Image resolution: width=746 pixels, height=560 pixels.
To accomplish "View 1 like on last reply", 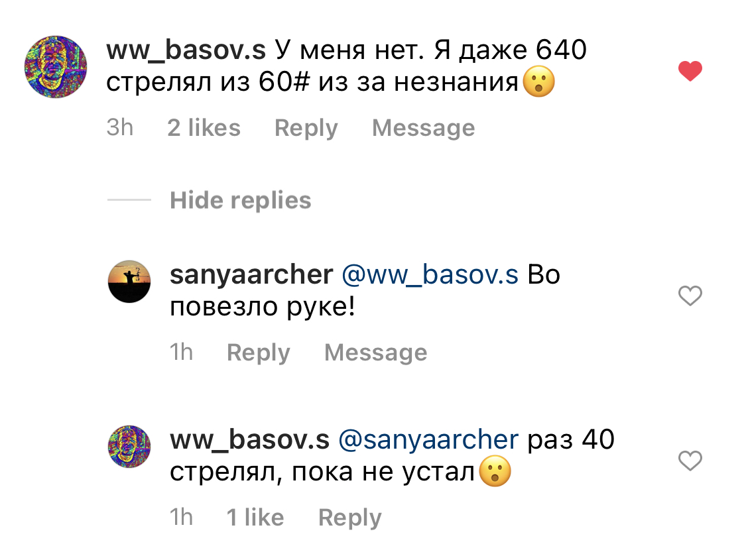I will click(255, 517).
